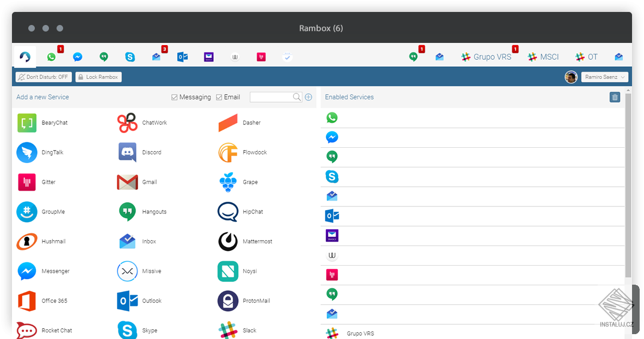This screenshot has height=339, width=644.
Task: Uncheck the Messaging filter checkbox
Action: coord(174,97)
